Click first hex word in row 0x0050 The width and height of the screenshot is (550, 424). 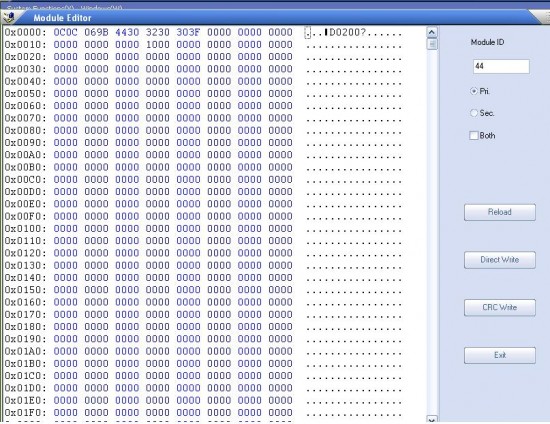66,94
